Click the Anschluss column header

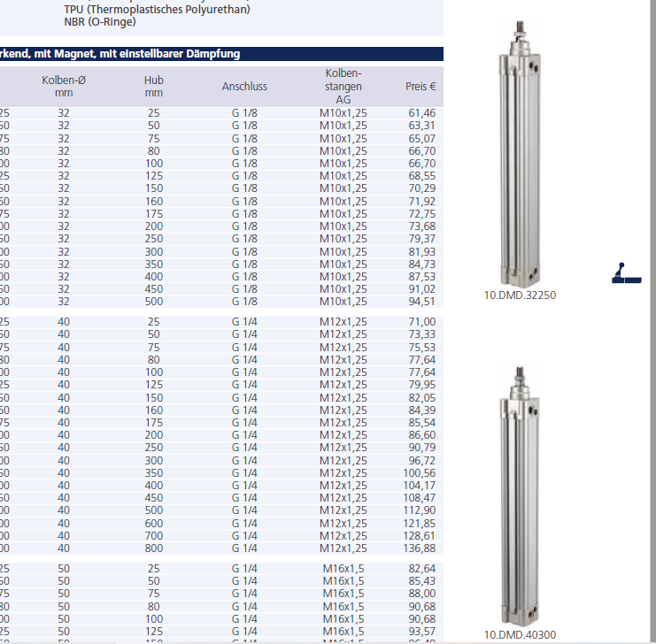pyautogui.click(x=244, y=87)
